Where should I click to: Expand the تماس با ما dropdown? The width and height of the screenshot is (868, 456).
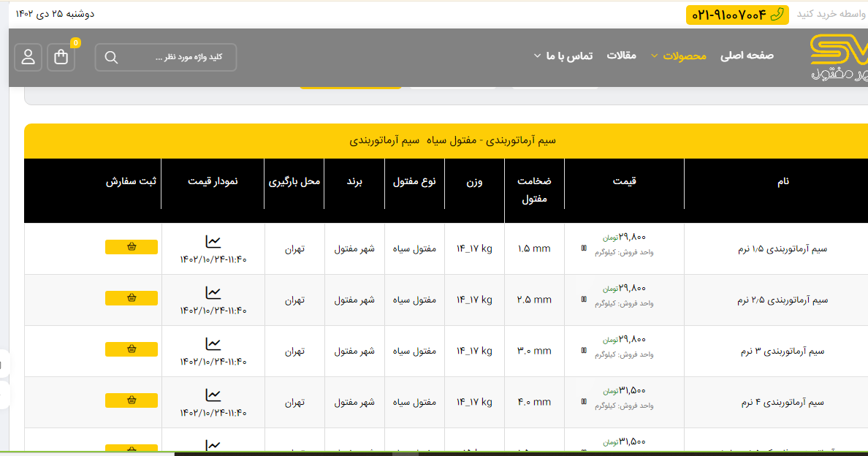pos(566,56)
